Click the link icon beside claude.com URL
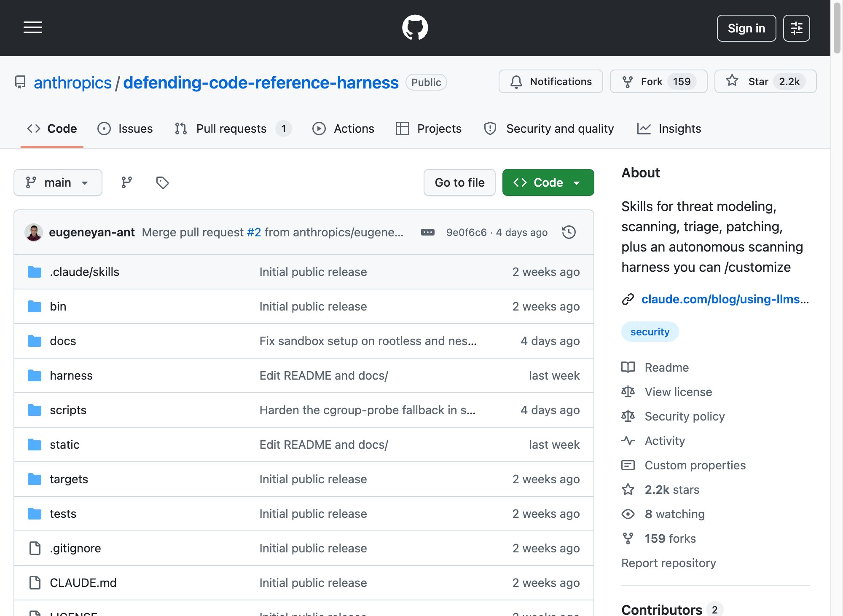Viewport: 843px width, 616px height. pos(628,299)
